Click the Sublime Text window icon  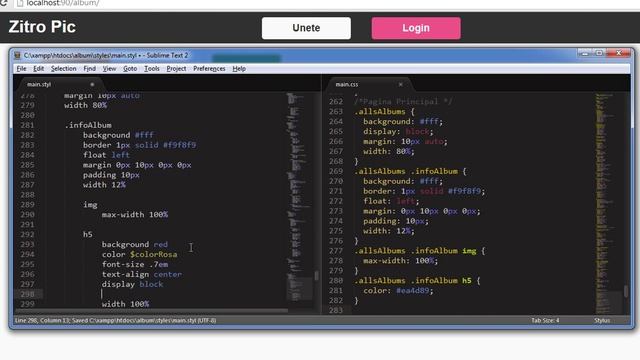pos(17,55)
